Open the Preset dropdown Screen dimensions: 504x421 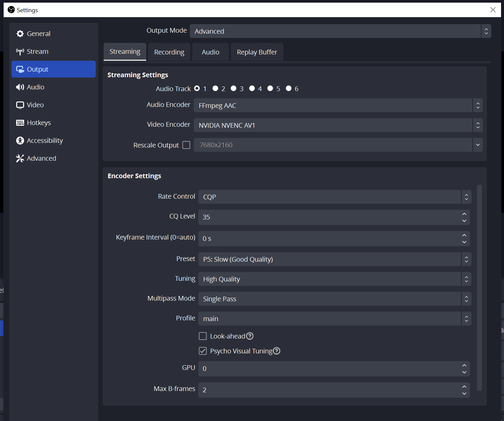pos(335,259)
